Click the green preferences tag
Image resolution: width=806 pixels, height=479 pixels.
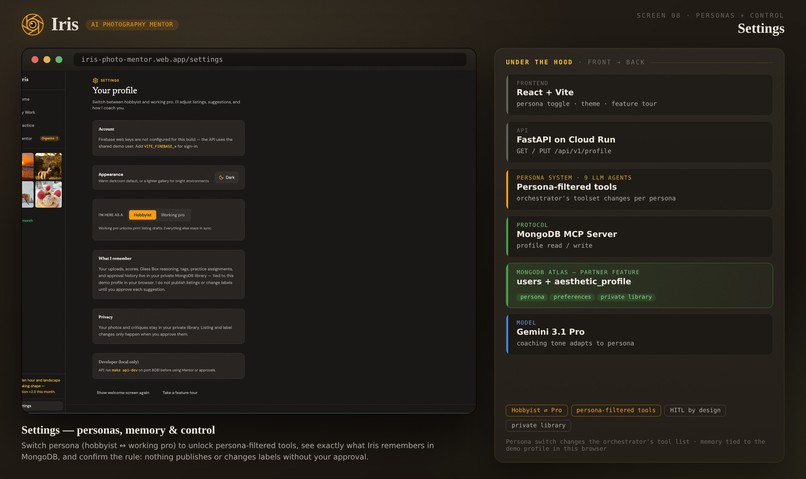click(572, 297)
